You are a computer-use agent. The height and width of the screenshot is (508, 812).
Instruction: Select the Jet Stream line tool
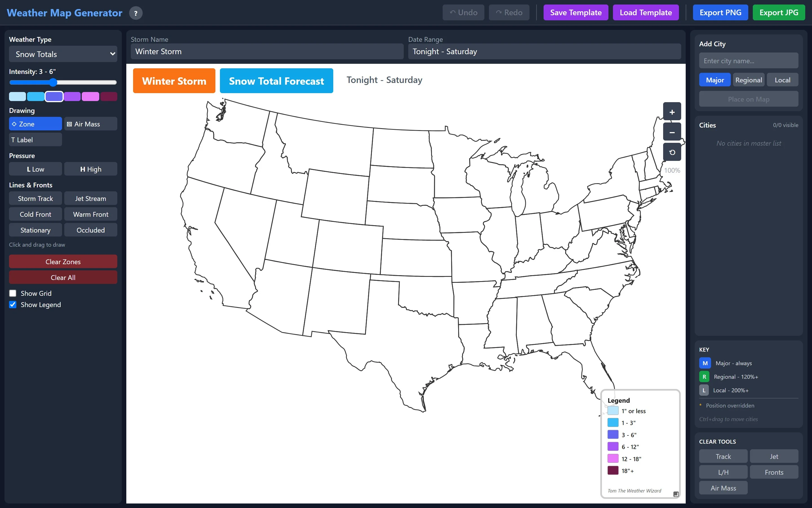coord(91,198)
